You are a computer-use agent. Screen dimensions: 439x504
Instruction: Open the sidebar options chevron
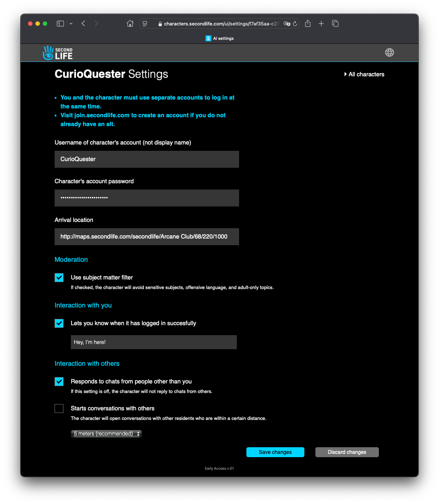(71, 24)
